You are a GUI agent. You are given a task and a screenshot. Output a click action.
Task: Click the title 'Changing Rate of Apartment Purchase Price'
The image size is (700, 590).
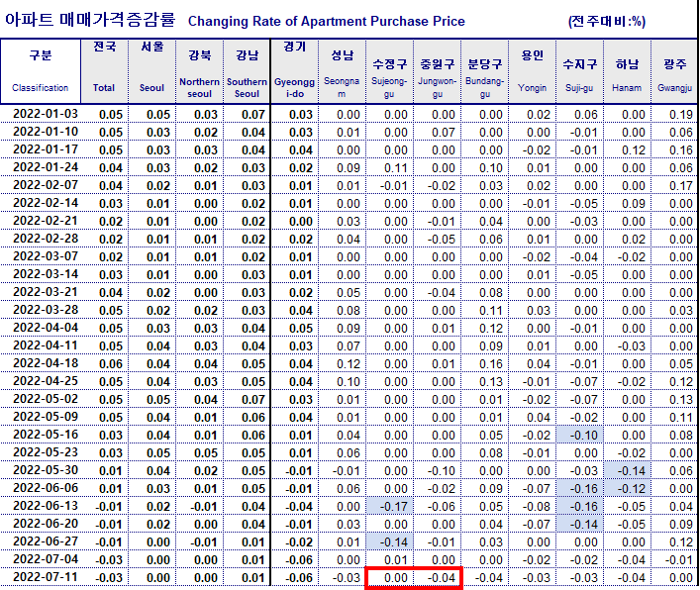point(327,22)
